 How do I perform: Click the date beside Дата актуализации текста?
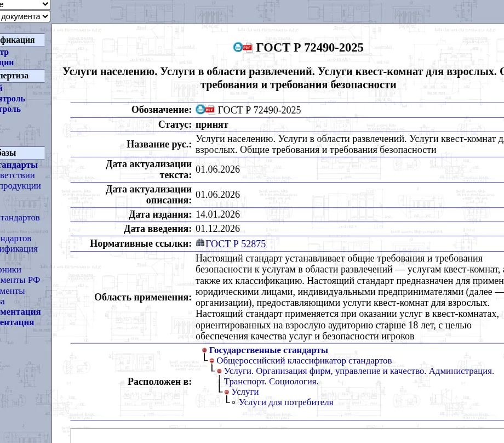tap(217, 169)
